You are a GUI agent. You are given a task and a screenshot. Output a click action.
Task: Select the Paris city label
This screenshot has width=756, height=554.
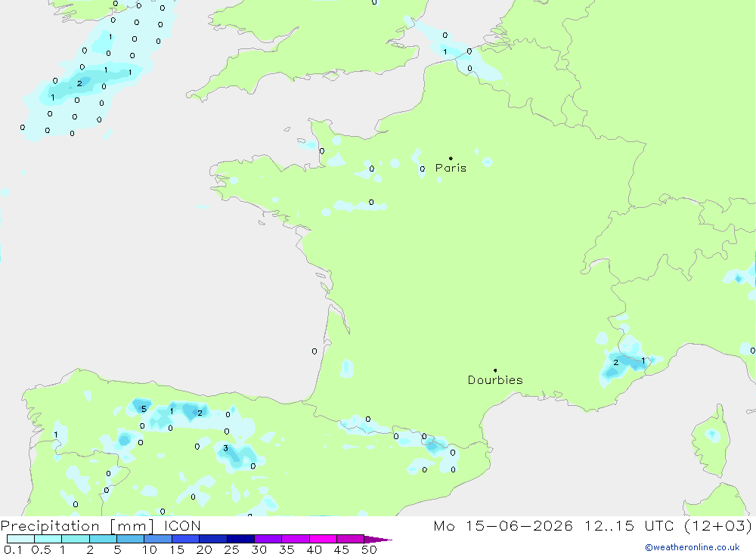click(451, 168)
